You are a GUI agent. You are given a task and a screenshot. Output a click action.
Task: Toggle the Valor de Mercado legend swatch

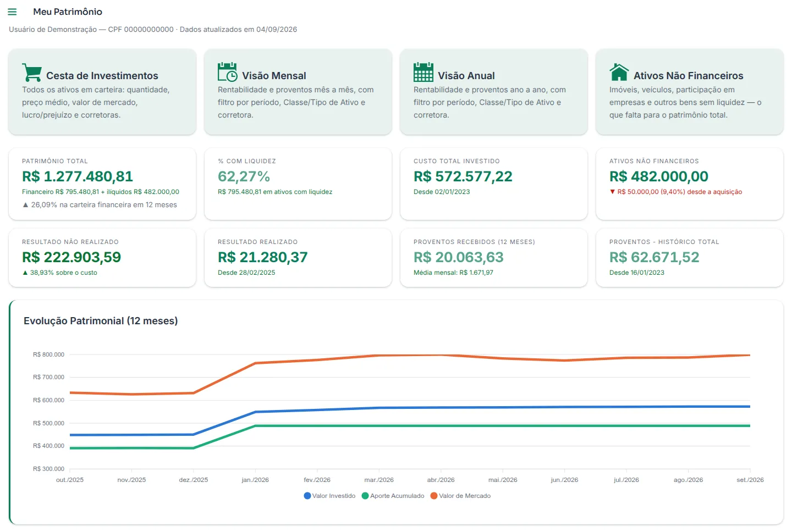coord(434,496)
